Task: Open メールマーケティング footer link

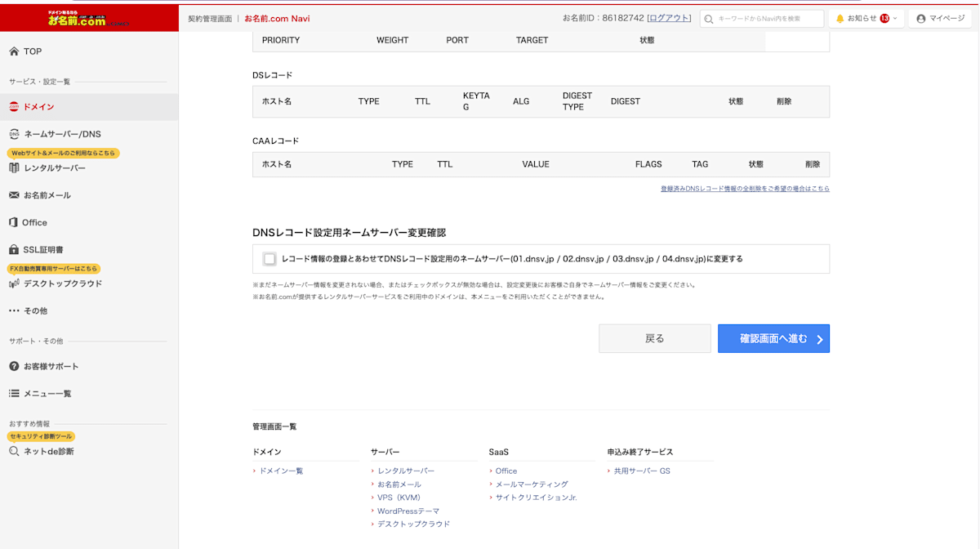Action: pos(532,484)
